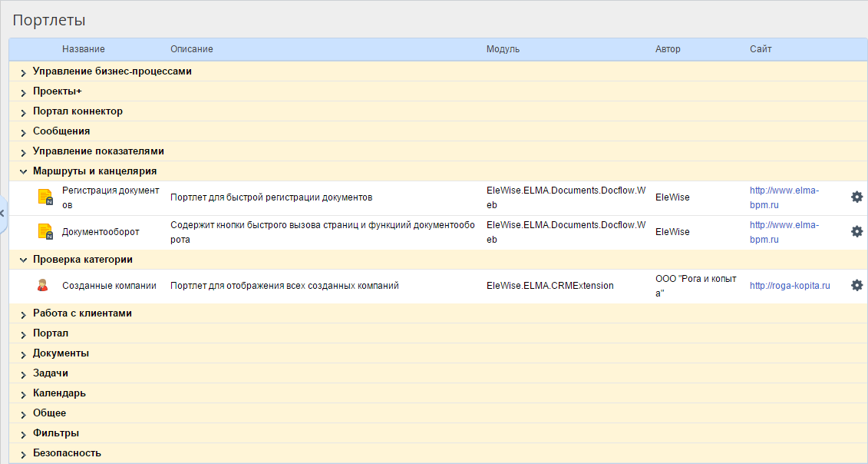The image size is (868, 464).
Task: Click gear icon in Документооборот row
Action: point(856,231)
